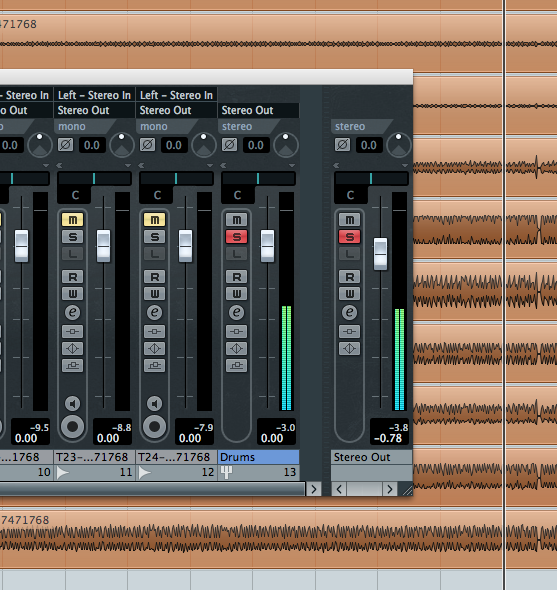Image resolution: width=557 pixels, height=590 pixels.
Task: Click the T23 channel volume fader
Action: (x=103, y=246)
